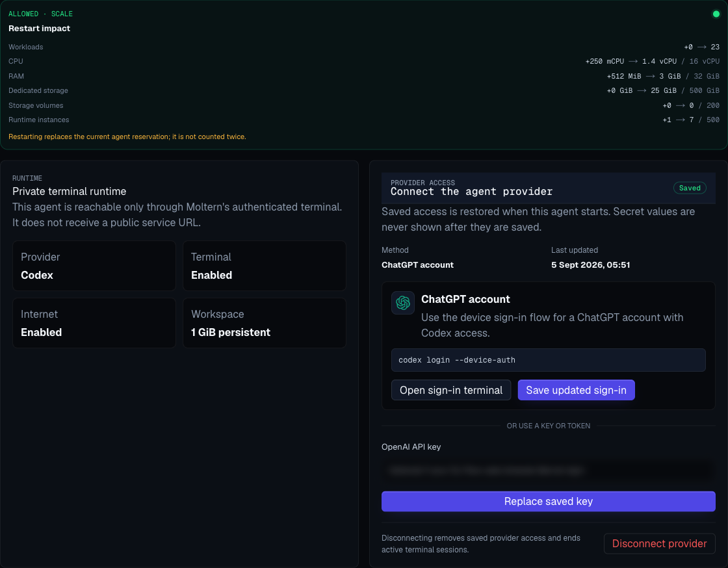This screenshot has height=568, width=728.
Task: Select the Provider Codex card
Action: pyautogui.click(x=94, y=266)
